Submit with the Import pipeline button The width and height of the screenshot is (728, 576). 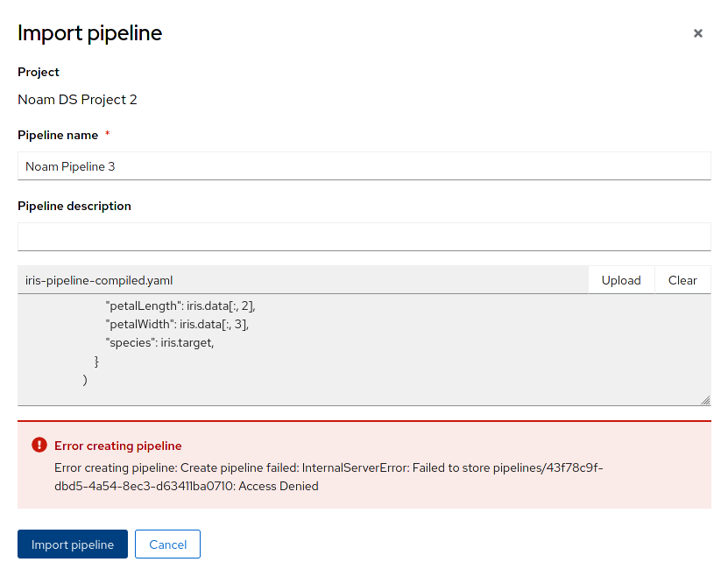pyautogui.click(x=73, y=544)
